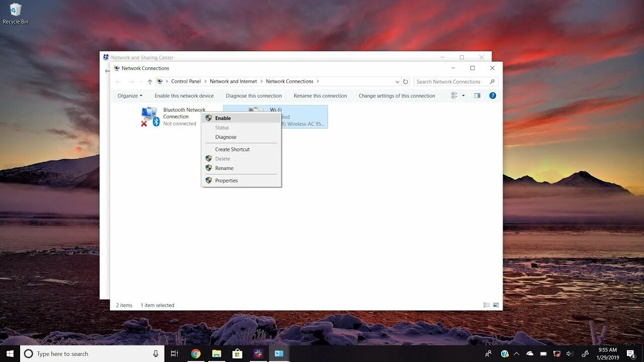Switch to details view icon in status bar
Image resolution: width=644 pixels, height=362 pixels.
coord(487,305)
